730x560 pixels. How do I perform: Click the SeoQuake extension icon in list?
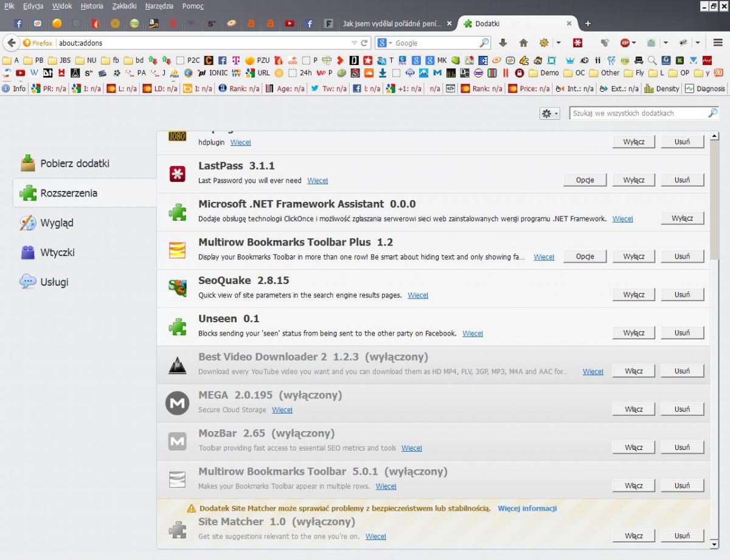[177, 288]
